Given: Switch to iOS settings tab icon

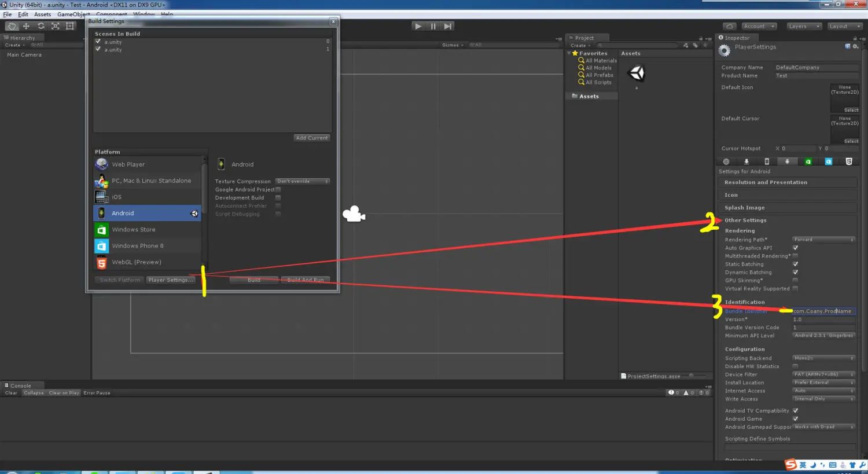Looking at the screenshot, I should point(767,161).
